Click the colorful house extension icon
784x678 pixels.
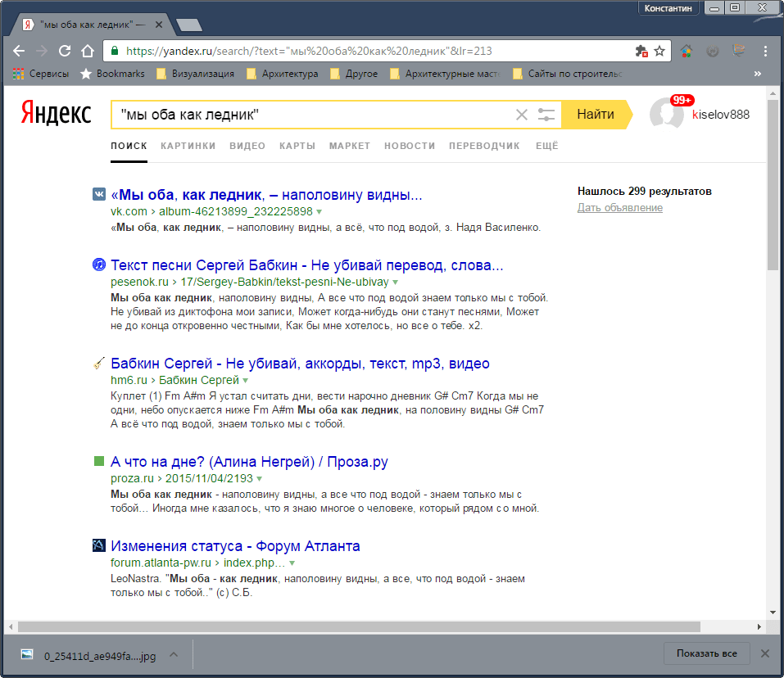(x=687, y=51)
